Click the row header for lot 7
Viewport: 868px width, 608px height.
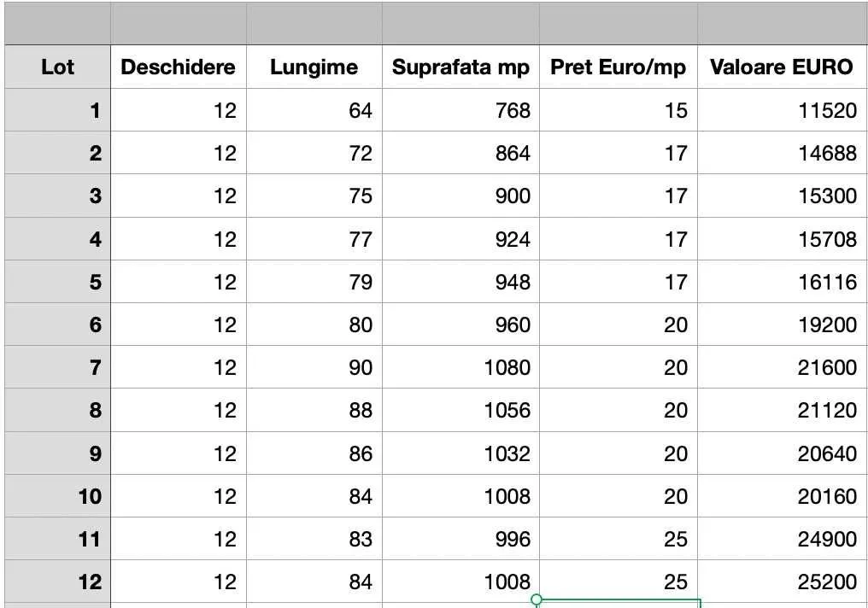(x=57, y=367)
